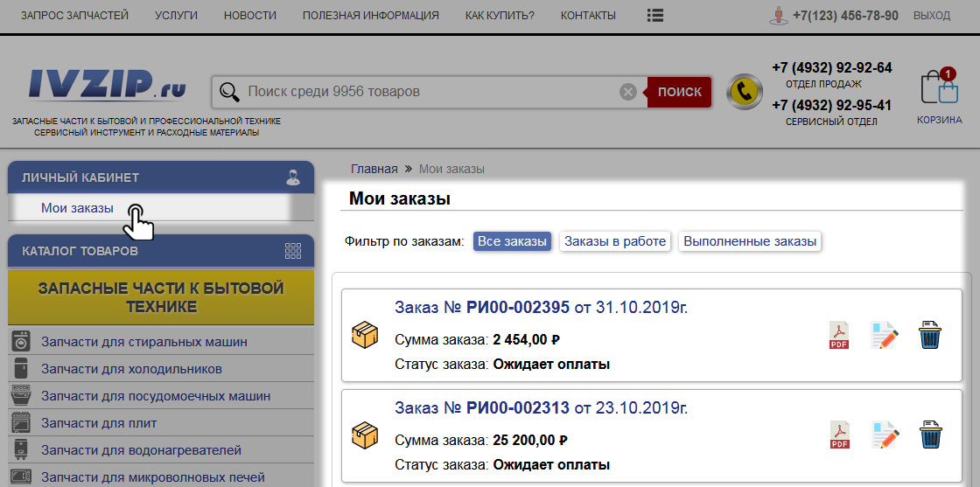Click the catalog grid icon
The width and height of the screenshot is (980, 487).
pyautogui.click(x=293, y=251)
